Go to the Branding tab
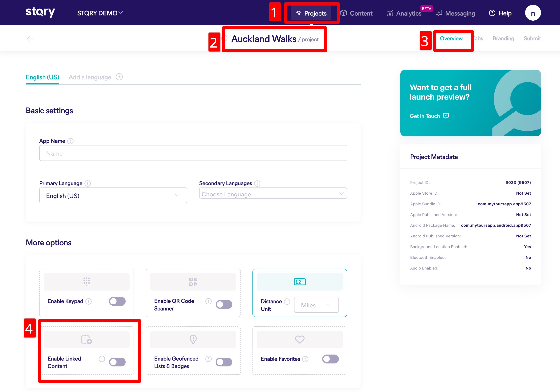Viewport: 560px width, 392px height. (503, 38)
